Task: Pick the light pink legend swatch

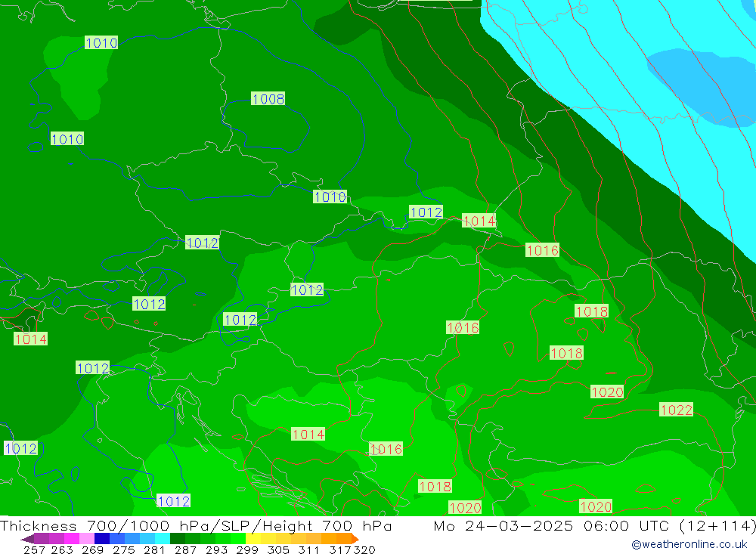Action: coord(87,539)
